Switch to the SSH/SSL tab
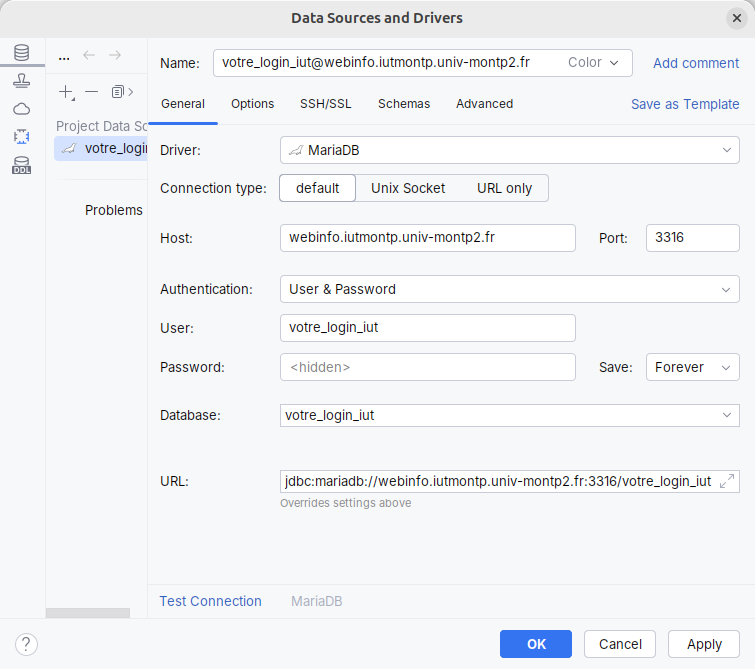This screenshot has width=755, height=669. (325, 104)
